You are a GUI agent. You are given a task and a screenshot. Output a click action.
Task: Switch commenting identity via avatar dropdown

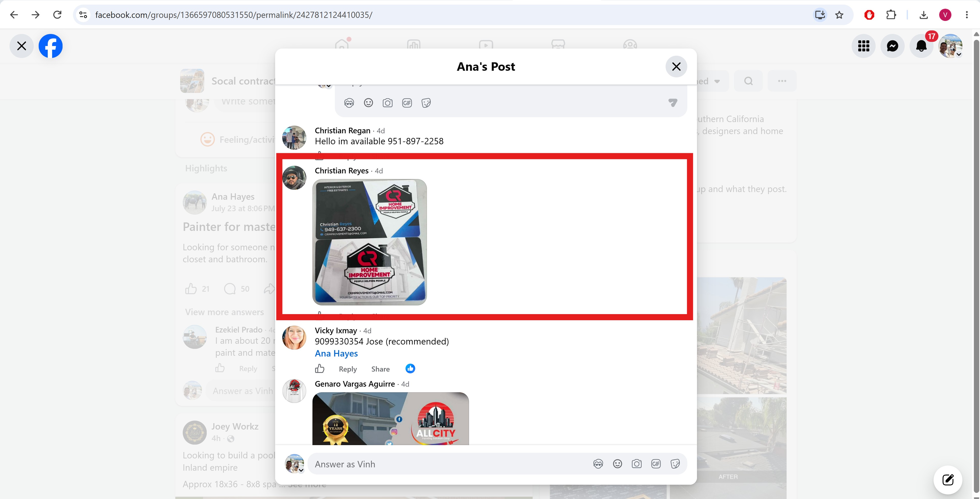pos(295,464)
